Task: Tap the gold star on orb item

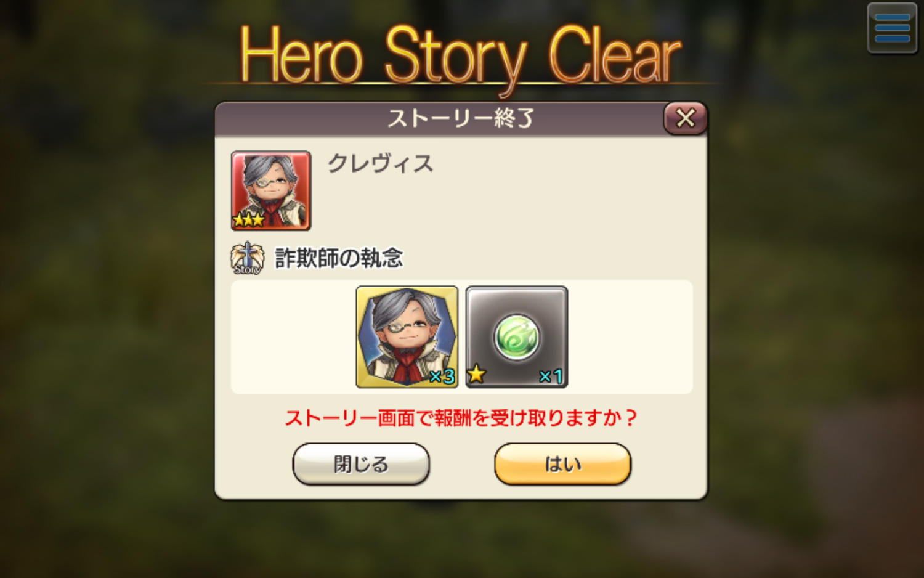Action: coord(476,374)
